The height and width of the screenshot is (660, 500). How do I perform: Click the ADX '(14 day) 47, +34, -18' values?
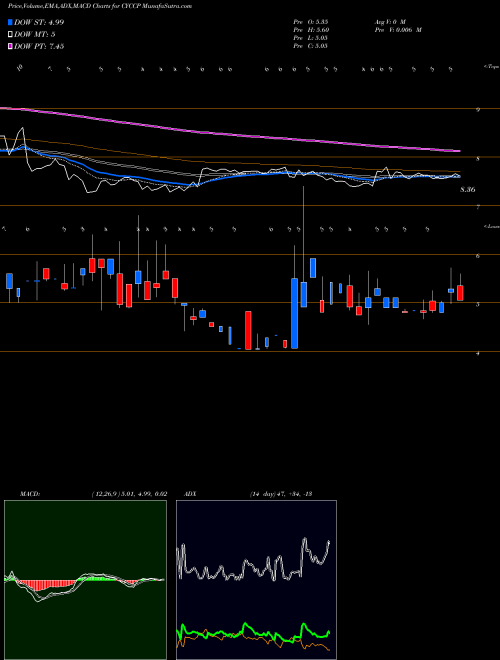click(280, 494)
